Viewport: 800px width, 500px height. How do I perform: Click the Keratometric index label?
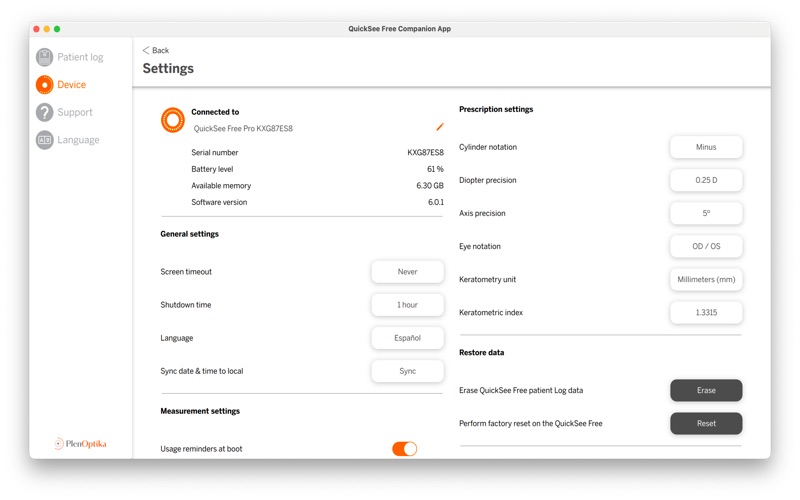[491, 313]
